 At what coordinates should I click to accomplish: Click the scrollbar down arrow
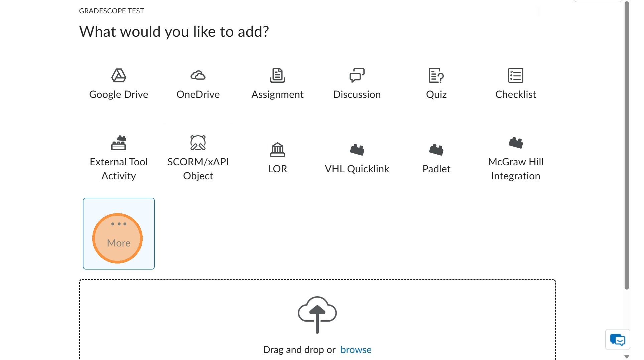[627, 357]
